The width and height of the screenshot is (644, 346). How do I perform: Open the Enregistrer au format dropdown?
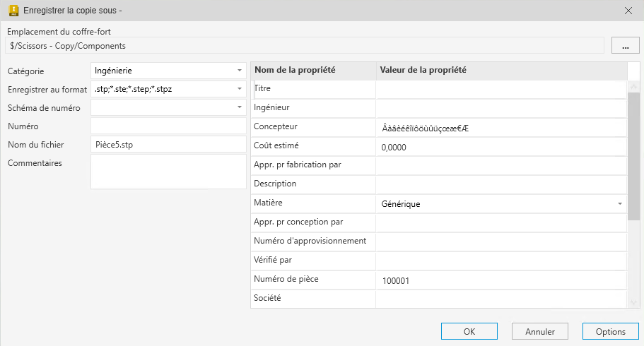coord(240,90)
